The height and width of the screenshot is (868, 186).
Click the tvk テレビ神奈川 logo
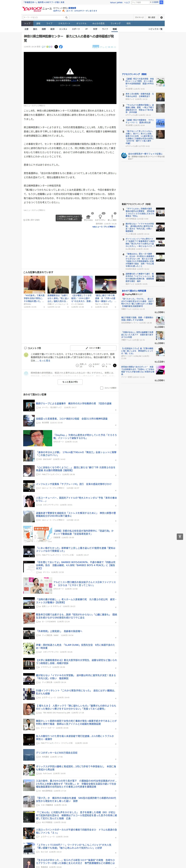coord(104,47)
